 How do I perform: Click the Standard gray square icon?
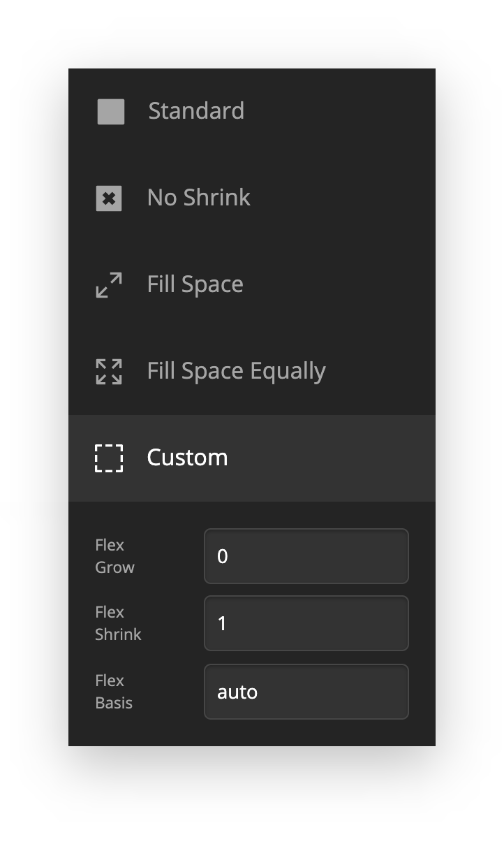110,112
